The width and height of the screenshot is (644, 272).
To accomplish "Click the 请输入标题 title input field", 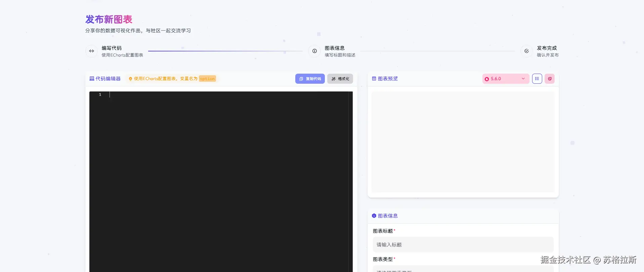I will point(463,244).
